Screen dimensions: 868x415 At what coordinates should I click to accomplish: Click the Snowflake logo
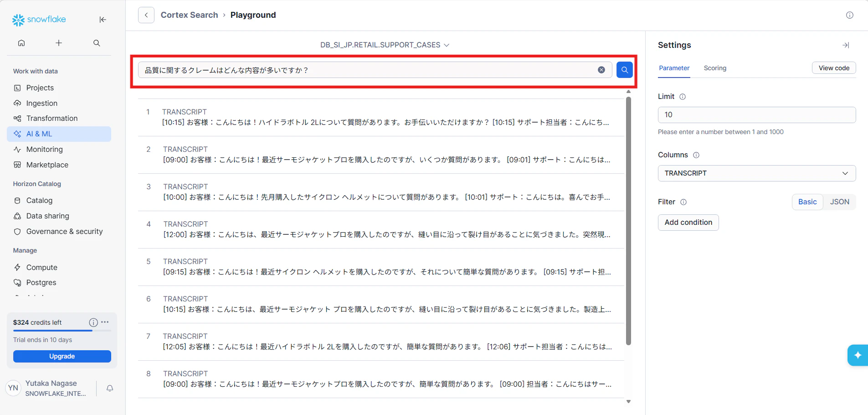point(39,20)
